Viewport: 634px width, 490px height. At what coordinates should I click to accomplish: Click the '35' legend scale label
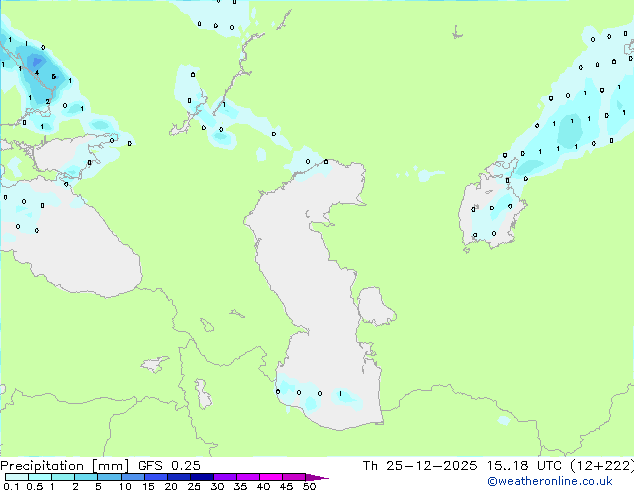pos(240,486)
